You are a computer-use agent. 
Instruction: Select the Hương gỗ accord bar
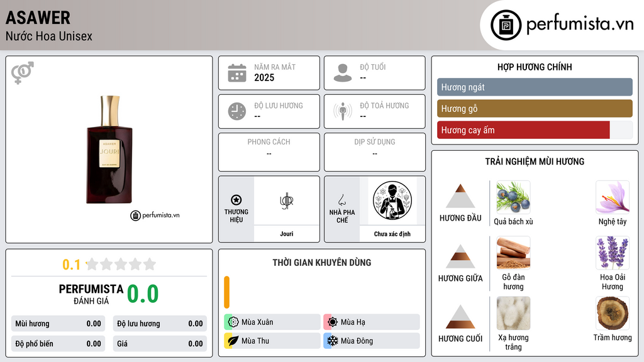click(535, 108)
